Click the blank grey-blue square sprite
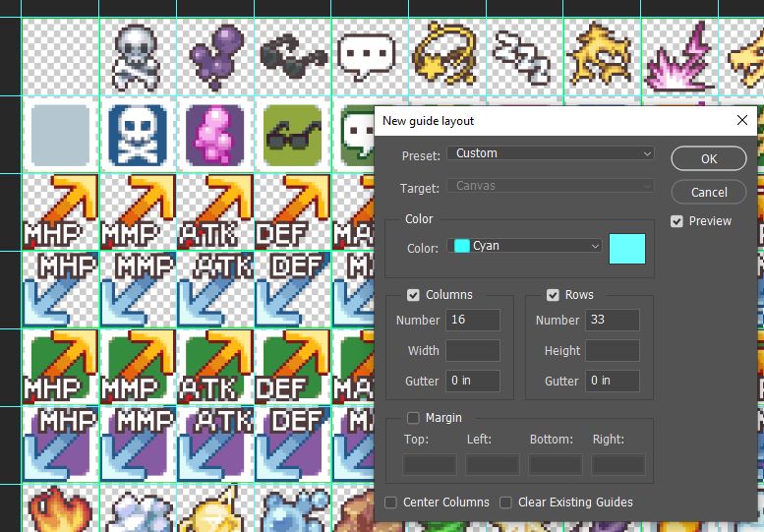Image resolution: width=764 pixels, height=532 pixels. [x=60, y=135]
